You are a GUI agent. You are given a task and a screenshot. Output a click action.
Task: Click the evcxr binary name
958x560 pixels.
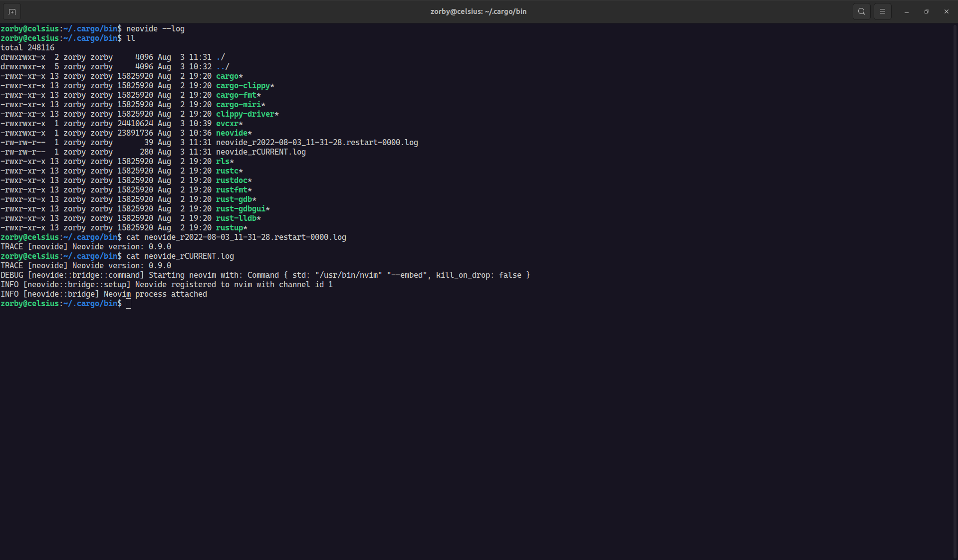click(229, 123)
